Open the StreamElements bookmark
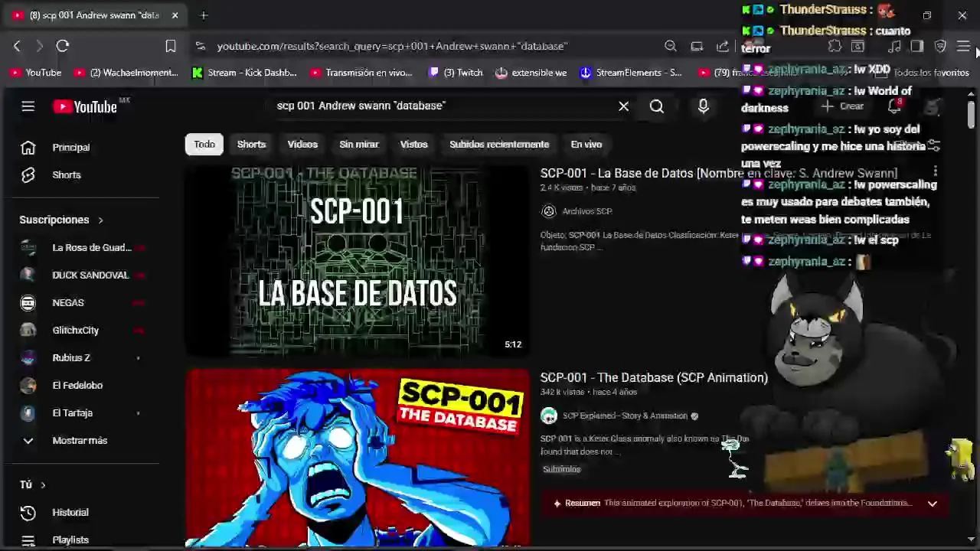Viewport: 980px width, 551px height. tap(632, 73)
